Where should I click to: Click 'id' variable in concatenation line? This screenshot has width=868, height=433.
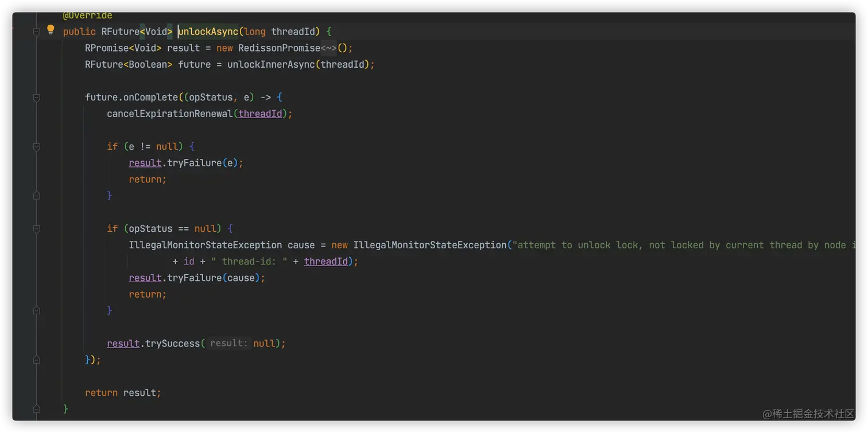(189, 262)
